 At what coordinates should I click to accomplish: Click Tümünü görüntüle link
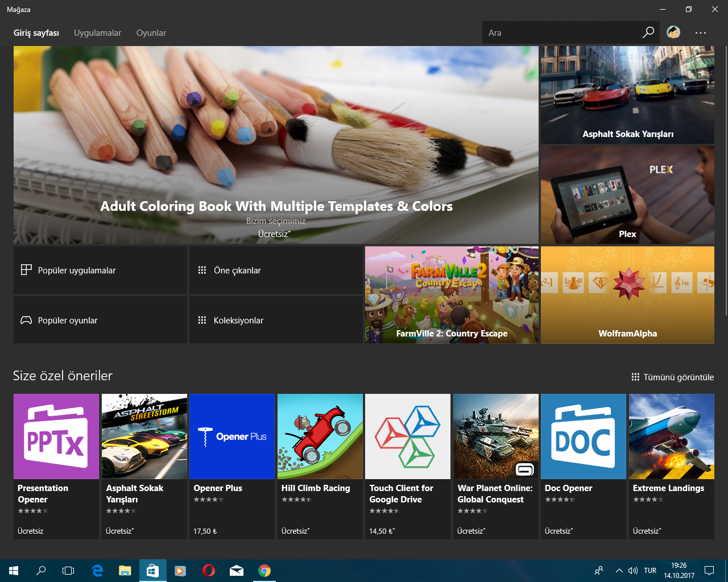point(673,377)
